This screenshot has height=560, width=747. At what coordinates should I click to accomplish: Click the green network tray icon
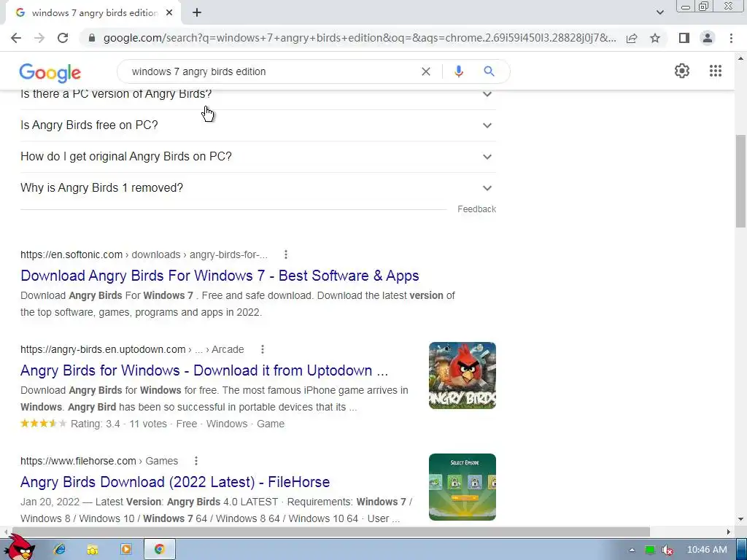tap(650, 550)
